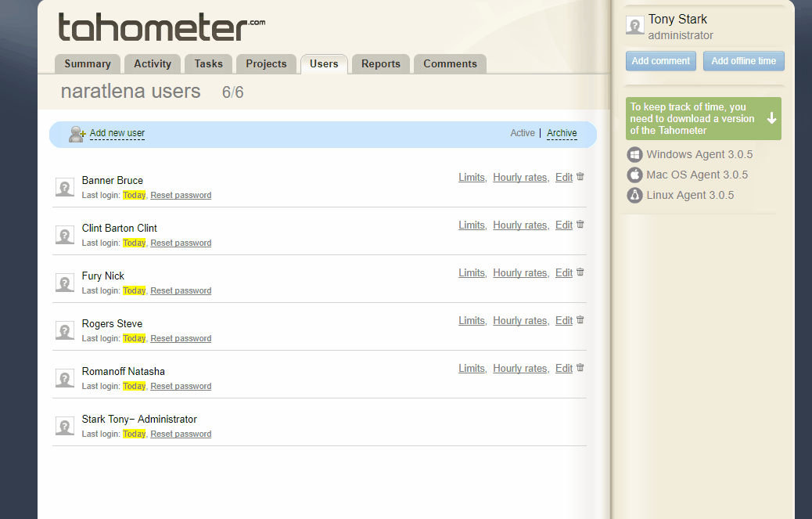Click Clint Barton Clint avatar placeholder
The width and height of the screenshot is (812, 519).
(65, 235)
